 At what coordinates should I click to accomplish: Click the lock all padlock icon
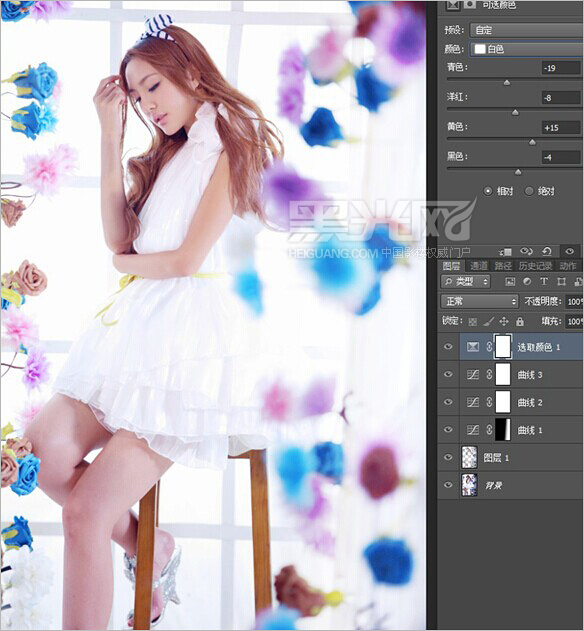[520, 321]
